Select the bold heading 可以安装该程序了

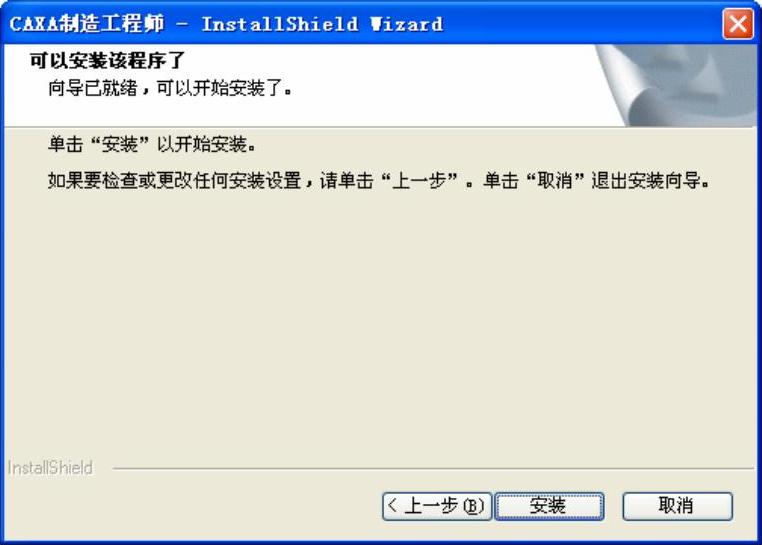pos(107,61)
